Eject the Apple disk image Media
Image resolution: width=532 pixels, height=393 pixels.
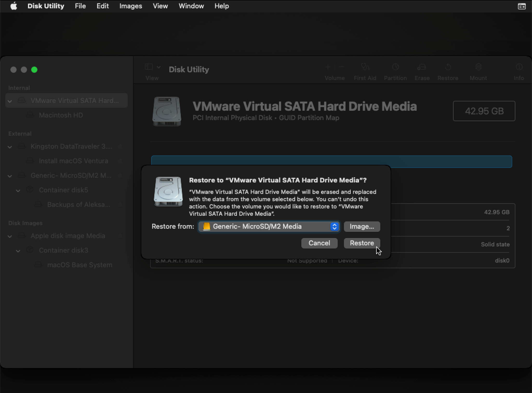click(120, 236)
